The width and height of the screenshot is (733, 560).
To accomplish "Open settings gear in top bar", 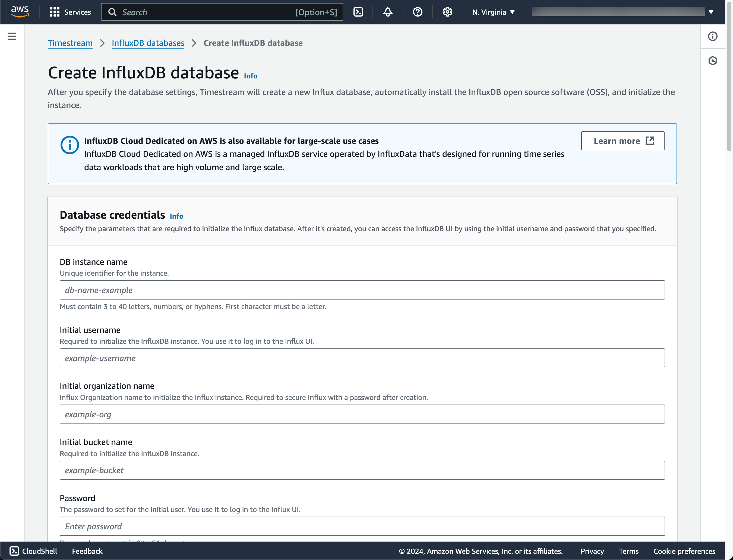I will [x=447, y=12].
